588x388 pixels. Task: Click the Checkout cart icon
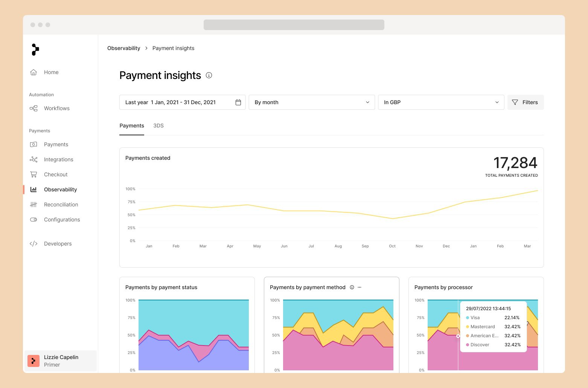(x=34, y=174)
